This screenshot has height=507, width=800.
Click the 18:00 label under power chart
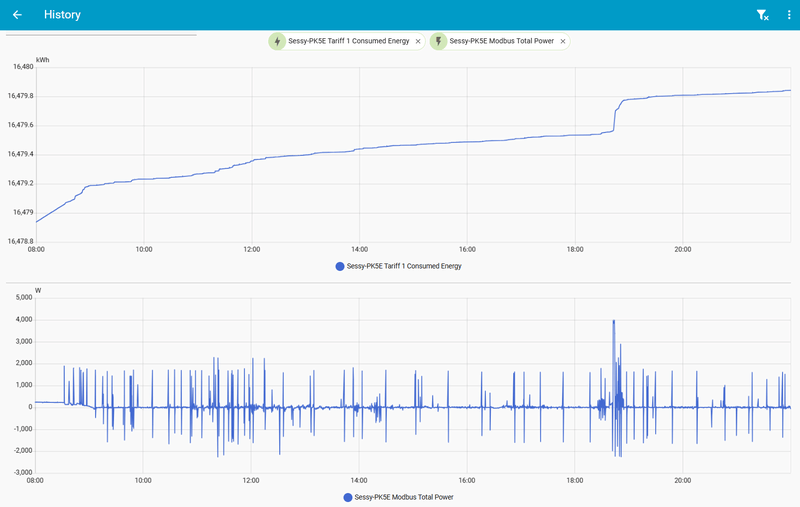(574, 480)
